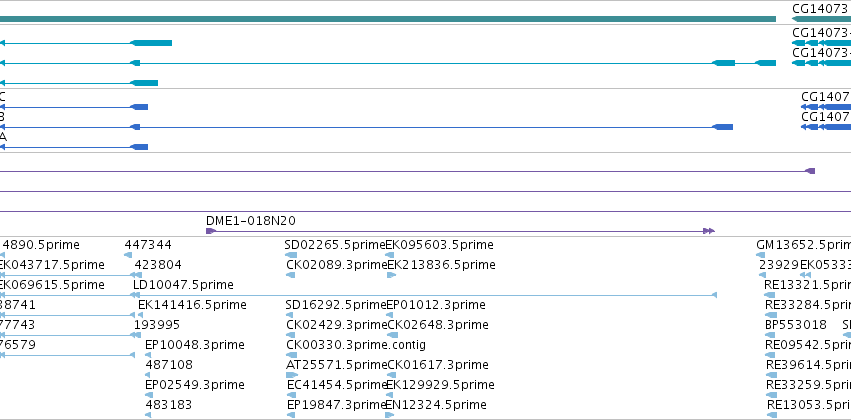Open the EP19847.3prime EST label

point(336,405)
